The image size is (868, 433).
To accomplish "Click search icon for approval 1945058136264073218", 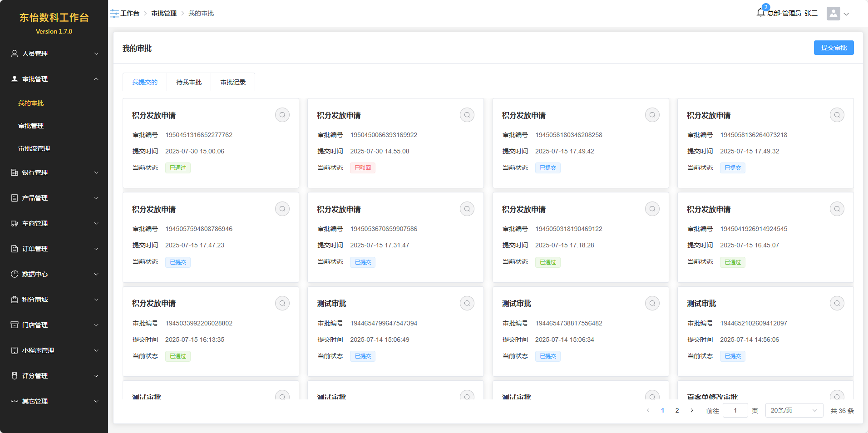I will (x=837, y=115).
